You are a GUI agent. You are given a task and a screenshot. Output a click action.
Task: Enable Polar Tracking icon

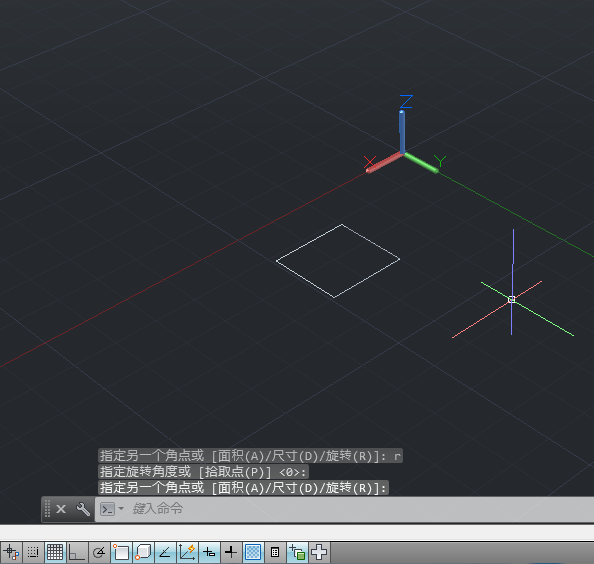99,552
